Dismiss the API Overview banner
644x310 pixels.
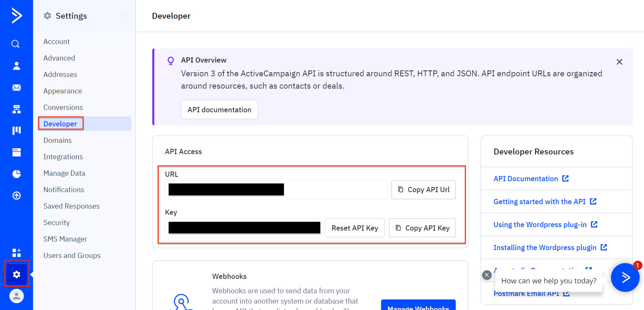tap(619, 62)
